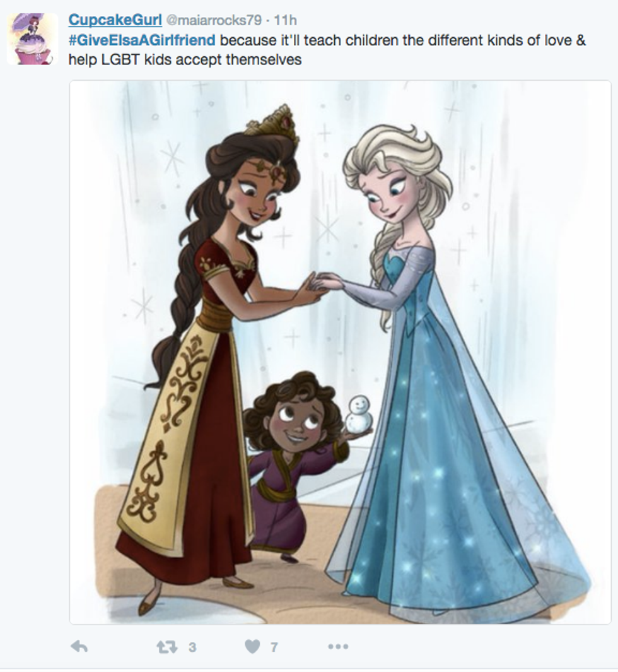View the retweet count of 3

point(192,647)
